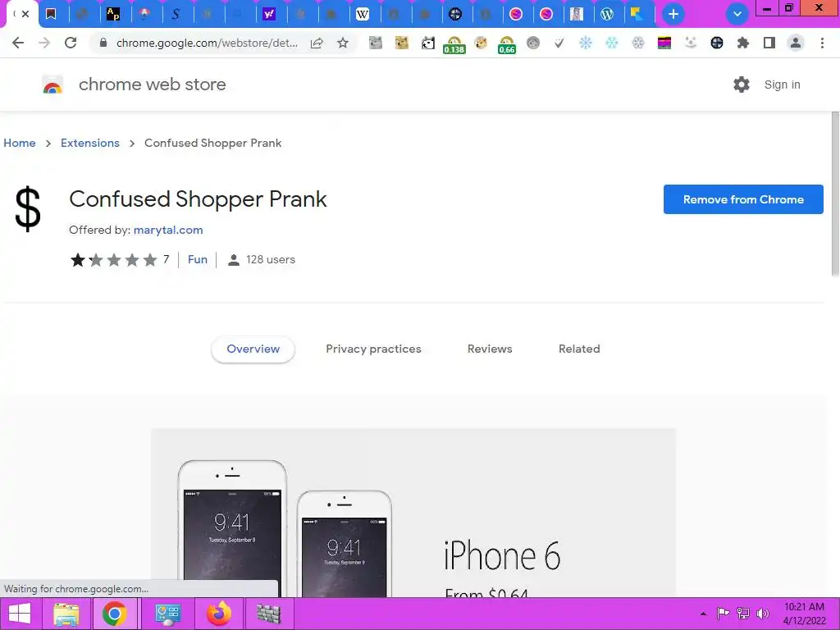Click the Action Center flag tray icon
Image resolution: width=840 pixels, height=630 pixels.
[723, 614]
